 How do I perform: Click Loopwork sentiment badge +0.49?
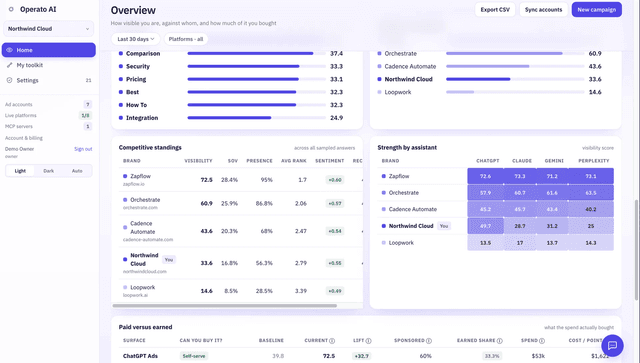point(335,291)
